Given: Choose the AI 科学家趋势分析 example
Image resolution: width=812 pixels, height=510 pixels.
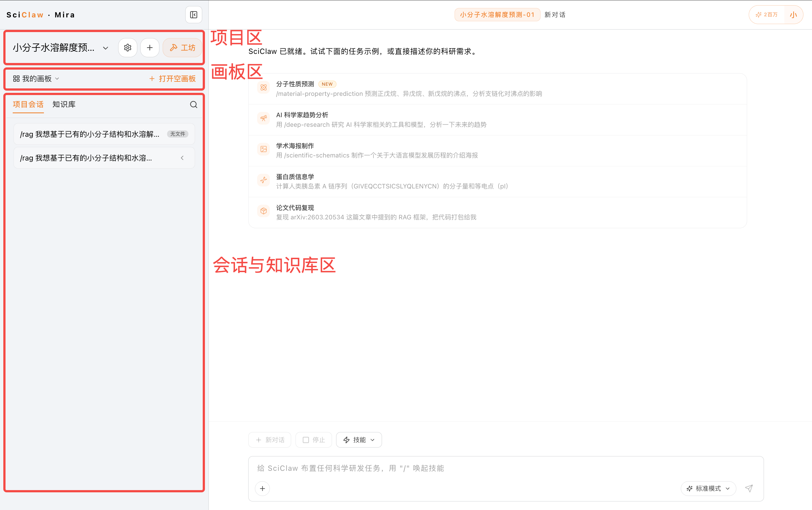Looking at the screenshot, I should [497, 120].
